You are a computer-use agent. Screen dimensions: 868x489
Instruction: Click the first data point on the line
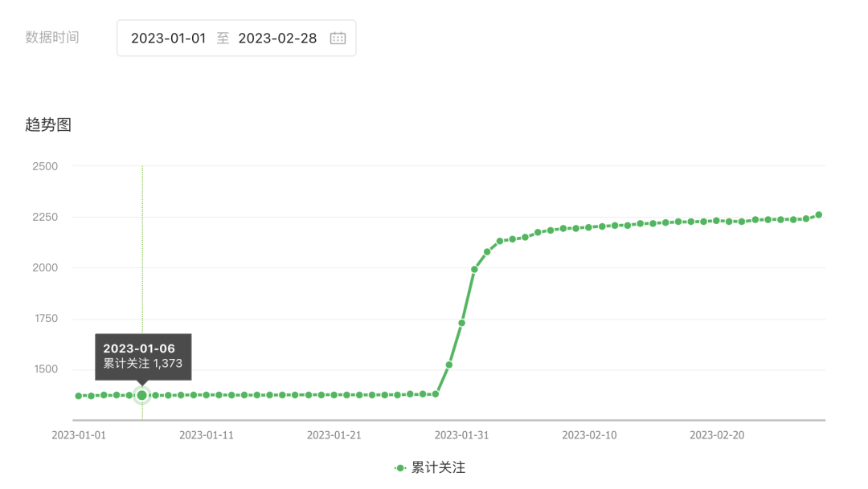coord(79,396)
